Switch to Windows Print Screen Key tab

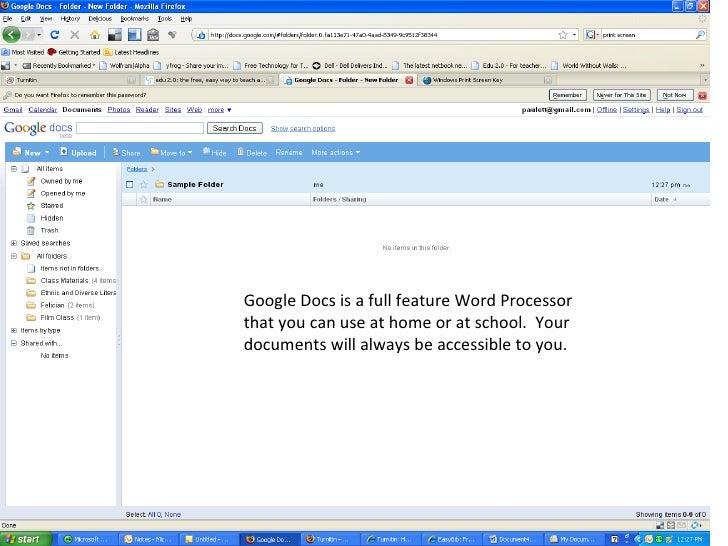[x=488, y=80]
